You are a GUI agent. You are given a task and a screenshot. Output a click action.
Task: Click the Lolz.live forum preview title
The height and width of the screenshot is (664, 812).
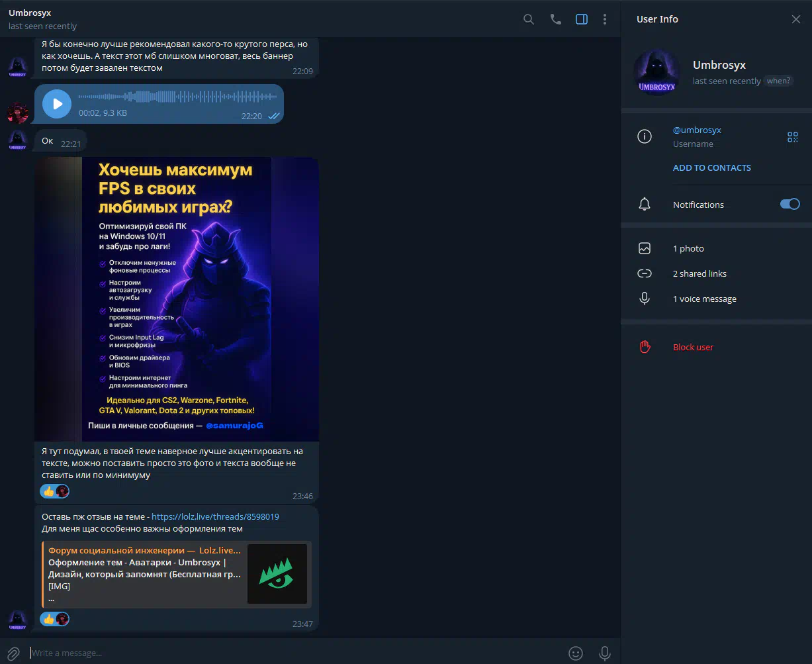click(144, 550)
